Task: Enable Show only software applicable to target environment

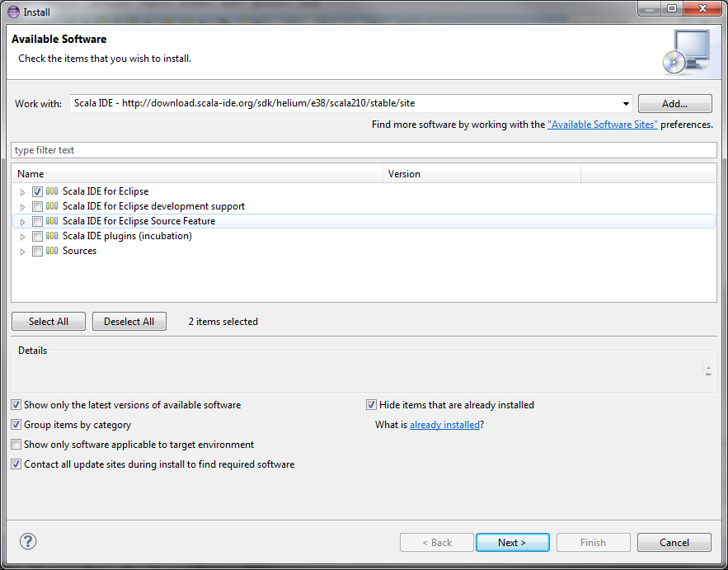Action: coord(16,445)
